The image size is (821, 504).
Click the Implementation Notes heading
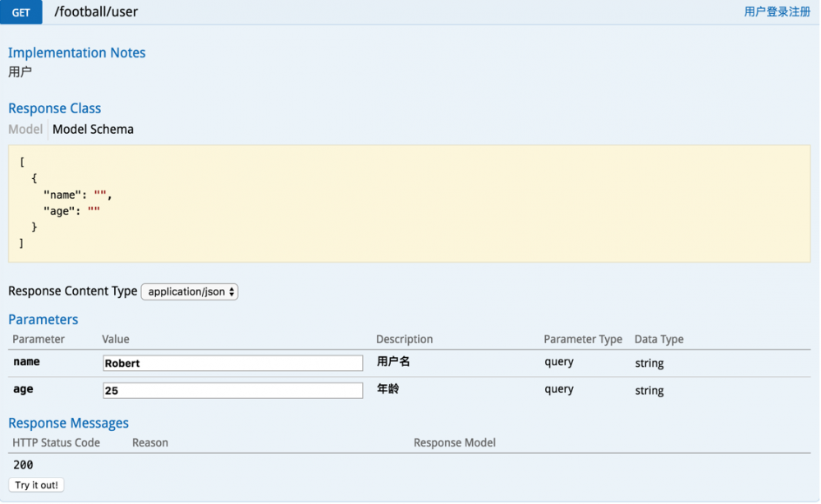click(76, 53)
